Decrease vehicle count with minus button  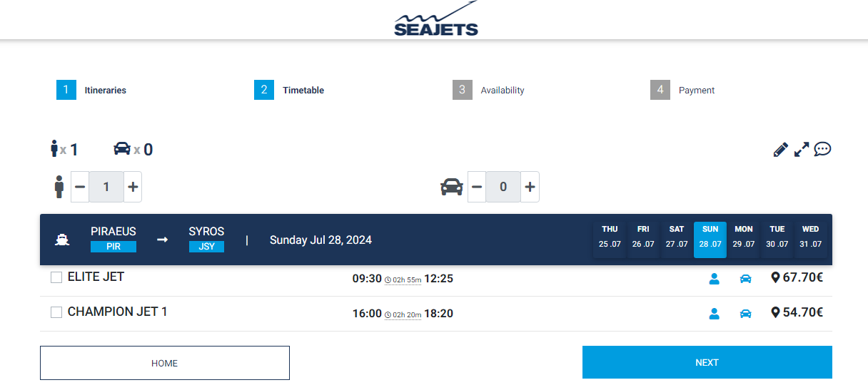pyautogui.click(x=477, y=187)
